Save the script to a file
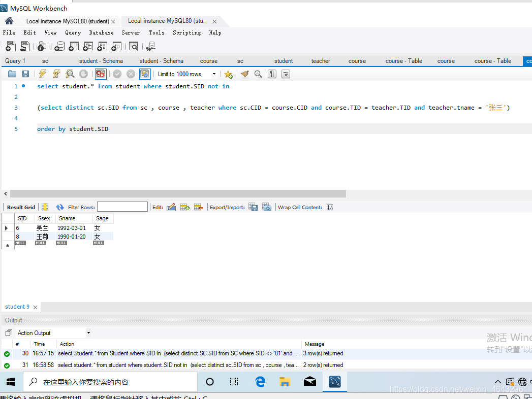The image size is (532, 399). tap(25, 74)
